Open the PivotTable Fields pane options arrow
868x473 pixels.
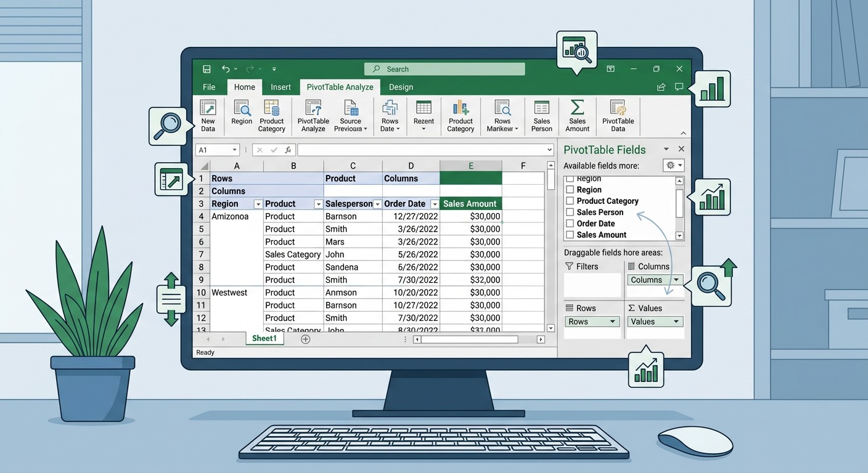click(666, 149)
